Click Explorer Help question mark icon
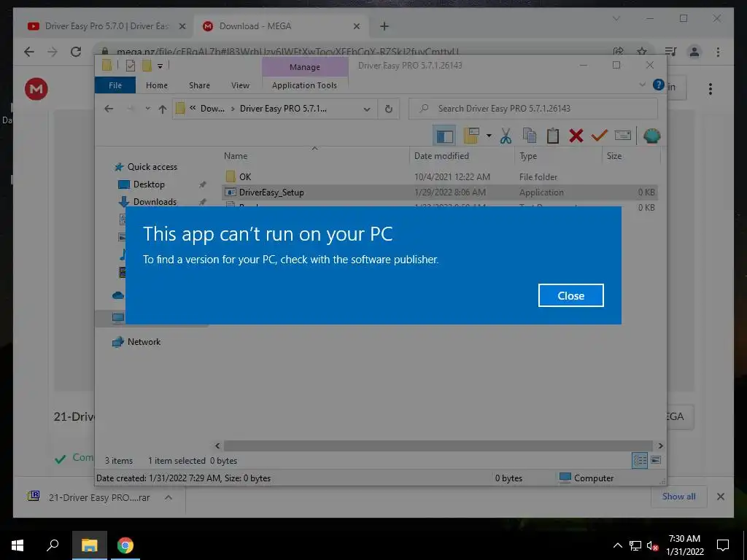The width and height of the screenshot is (747, 560). coord(658,85)
